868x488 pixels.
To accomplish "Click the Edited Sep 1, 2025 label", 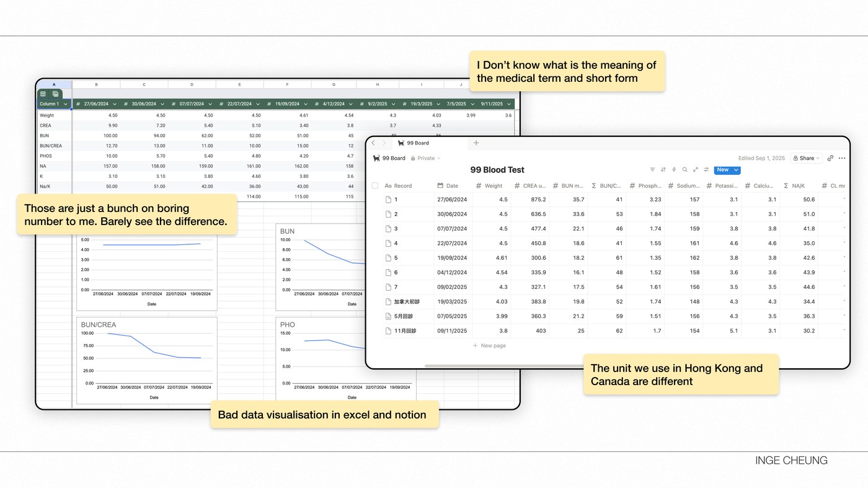I will click(761, 158).
